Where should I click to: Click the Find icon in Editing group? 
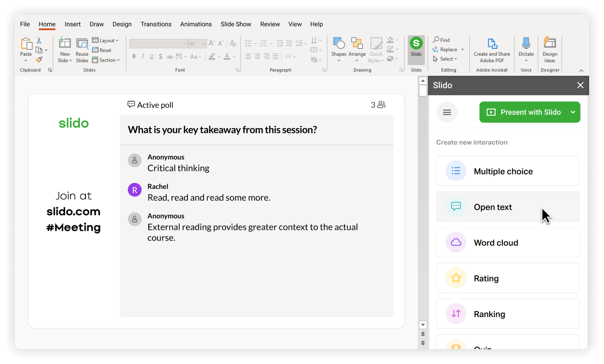point(437,39)
